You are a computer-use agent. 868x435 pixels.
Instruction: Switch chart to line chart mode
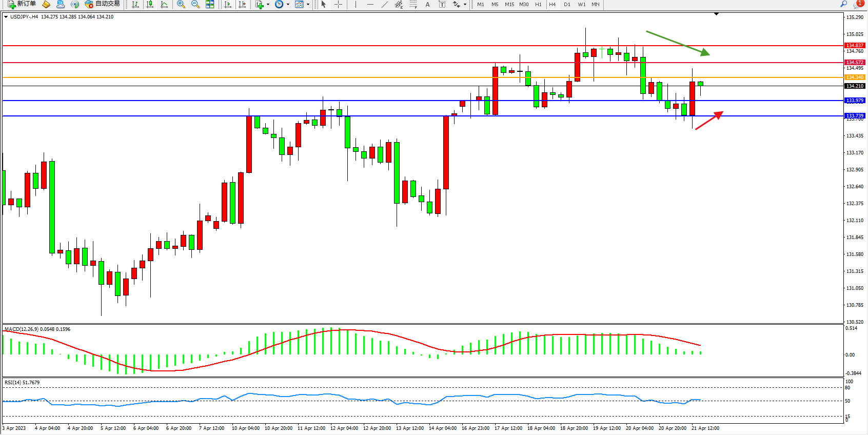(164, 4)
